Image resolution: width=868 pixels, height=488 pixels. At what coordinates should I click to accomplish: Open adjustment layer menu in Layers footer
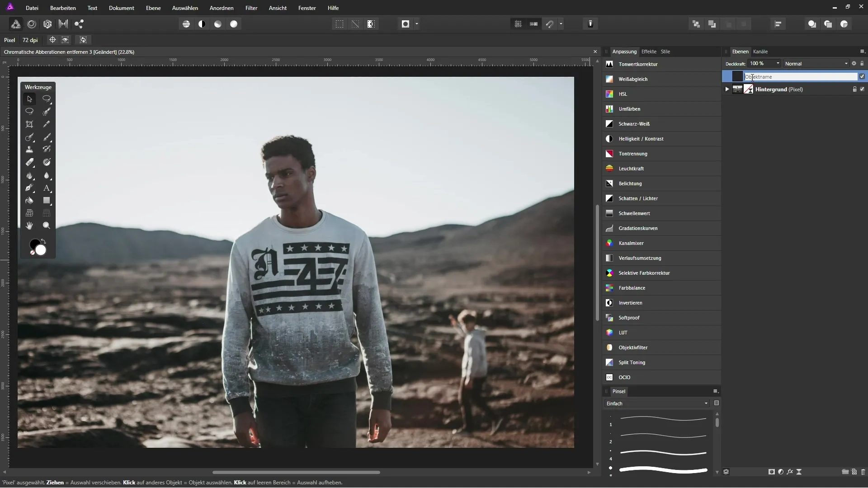(x=781, y=472)
